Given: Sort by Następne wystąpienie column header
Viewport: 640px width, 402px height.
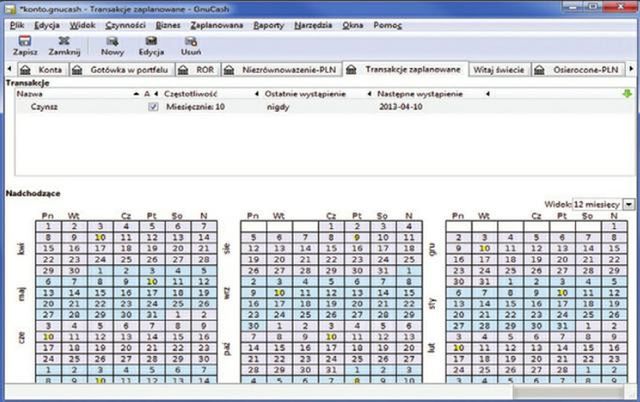Looking at the screenshot, I should (420, 94).
